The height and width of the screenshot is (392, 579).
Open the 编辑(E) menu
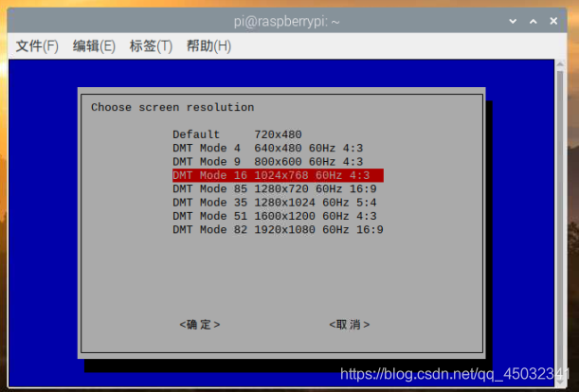click(94, 46)
